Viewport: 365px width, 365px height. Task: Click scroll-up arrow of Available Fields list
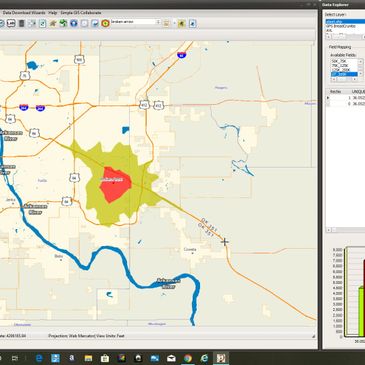360,62
